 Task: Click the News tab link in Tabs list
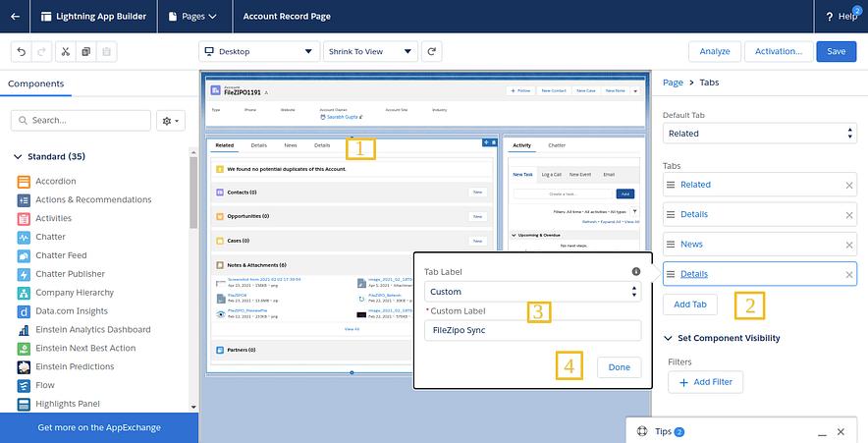(691, 245)
